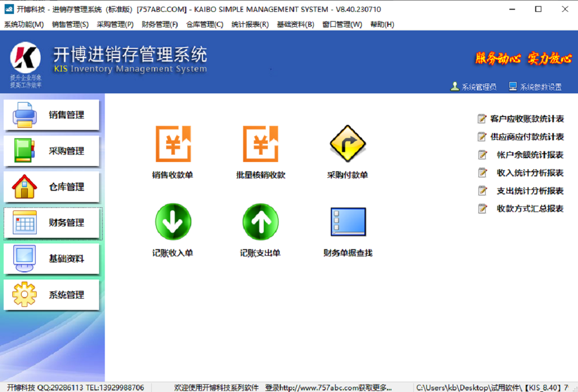Screen dimensions: 578x392
Task: Click the 批量核销收款 icon
Action: click(x=261, y=144)
